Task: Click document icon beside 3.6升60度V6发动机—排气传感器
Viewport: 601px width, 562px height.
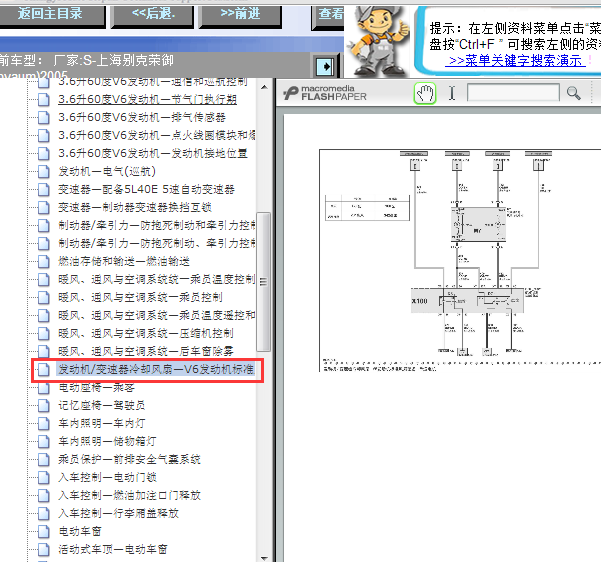Action: 44,117
